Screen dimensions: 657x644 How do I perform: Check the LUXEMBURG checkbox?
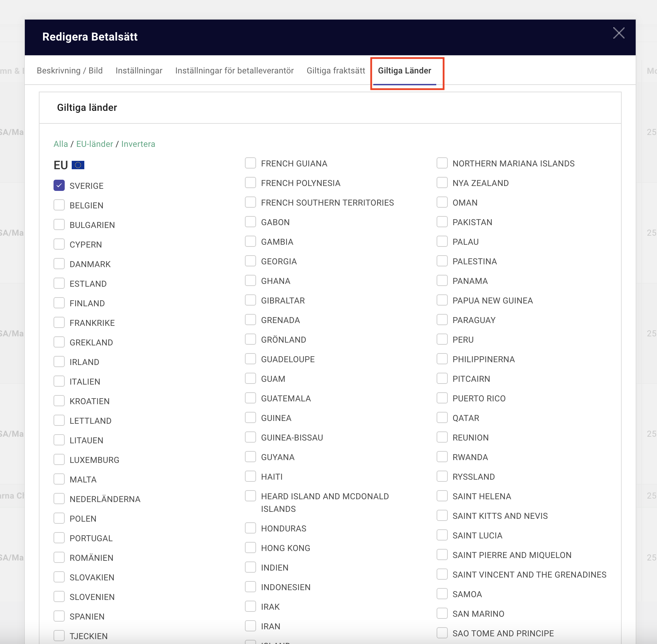[x=59, y=460]
